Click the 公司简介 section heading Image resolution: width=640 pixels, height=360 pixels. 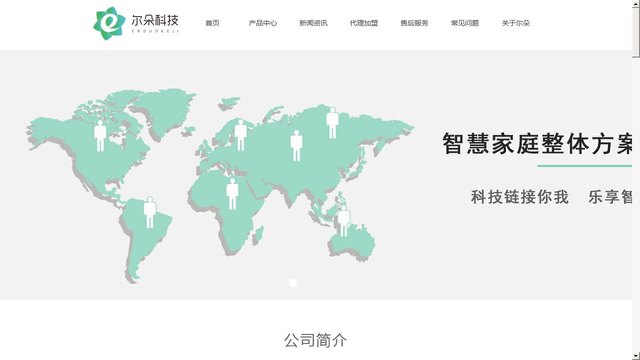[x=316, y=340]
